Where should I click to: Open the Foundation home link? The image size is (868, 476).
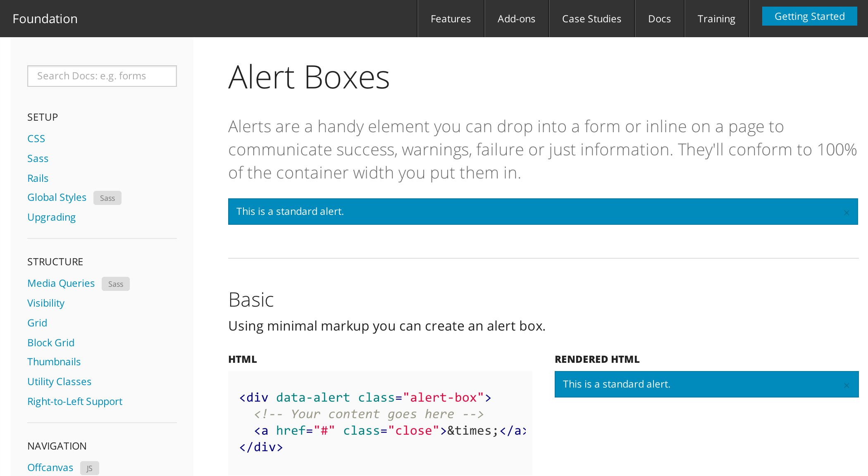[x=45, y=19]
